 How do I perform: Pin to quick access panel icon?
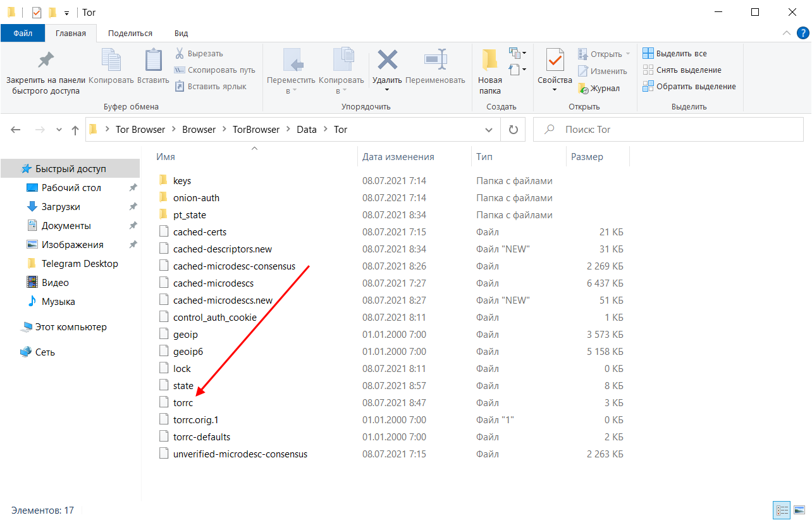tap(46, 61)
